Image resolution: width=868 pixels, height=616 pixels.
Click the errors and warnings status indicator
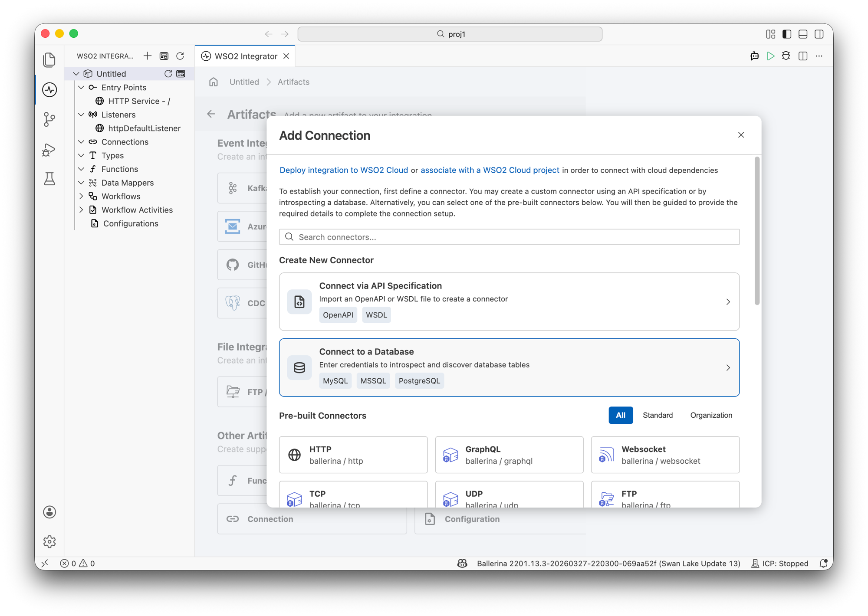tap(78, 563)
